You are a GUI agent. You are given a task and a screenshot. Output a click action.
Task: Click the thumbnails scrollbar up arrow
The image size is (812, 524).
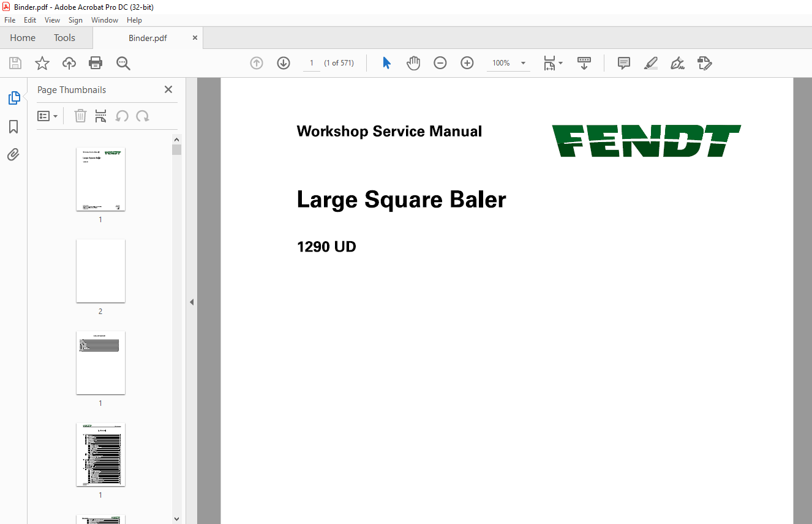[176, 139]
